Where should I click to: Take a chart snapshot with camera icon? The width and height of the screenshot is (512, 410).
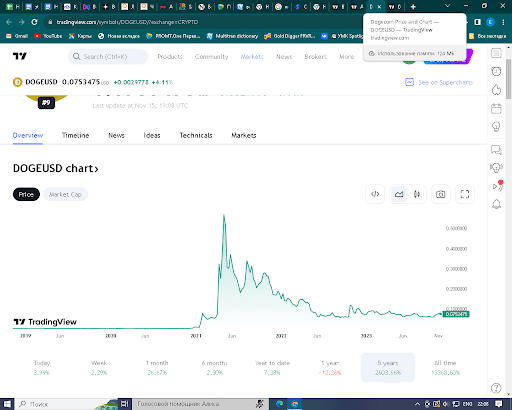click(441, 194)
